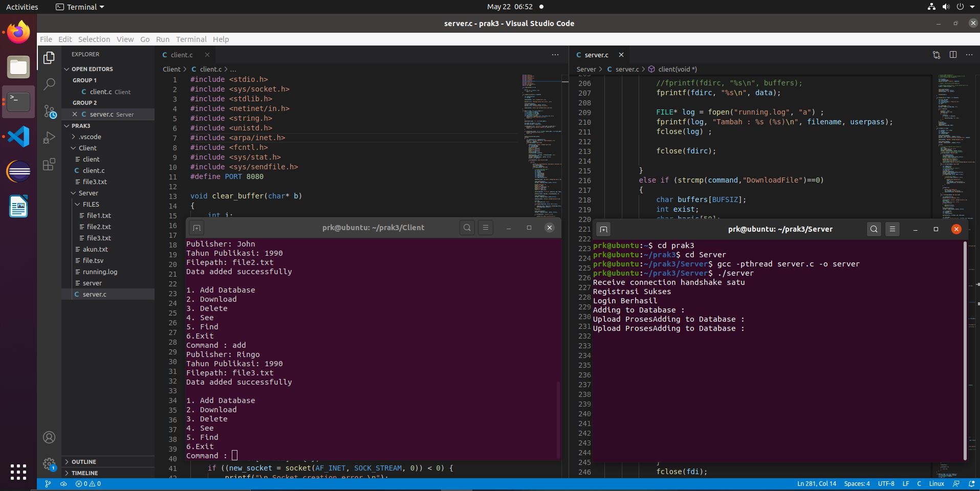This screenshot has width=980, height=491.
Task: Open akun.txt in the explorer
Action: tap(95, 249)
